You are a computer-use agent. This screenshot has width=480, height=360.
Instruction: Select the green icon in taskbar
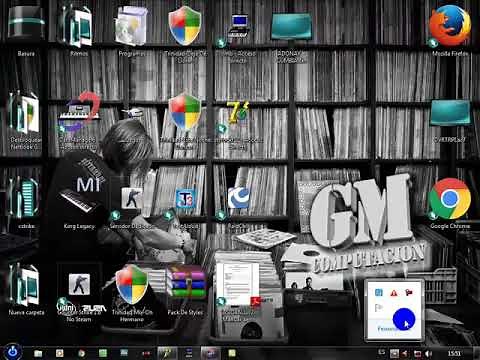[x=103, y=353]
